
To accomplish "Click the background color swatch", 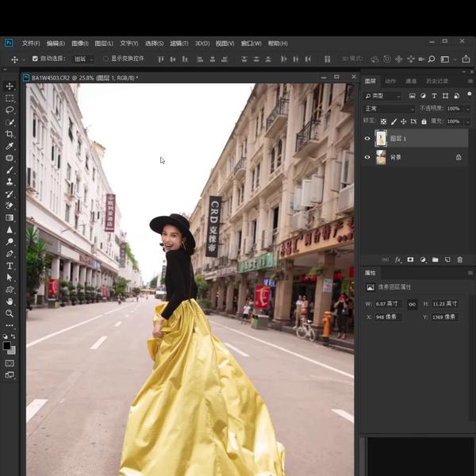I will 13,351.
